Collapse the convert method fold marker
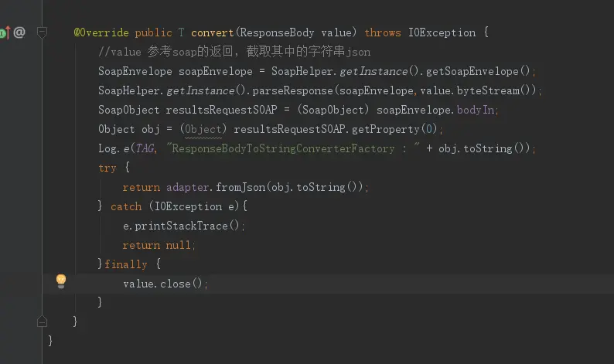Viewport: 614px width, 364px height. [x=42, y=32]
